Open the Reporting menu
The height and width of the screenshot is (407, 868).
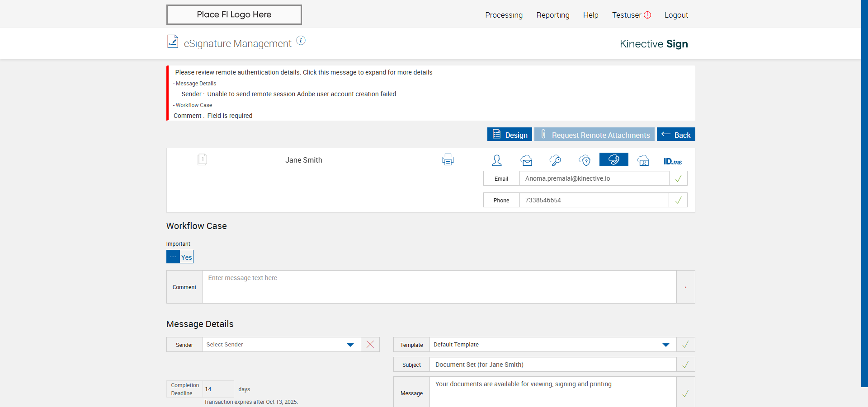pos(552,15)
